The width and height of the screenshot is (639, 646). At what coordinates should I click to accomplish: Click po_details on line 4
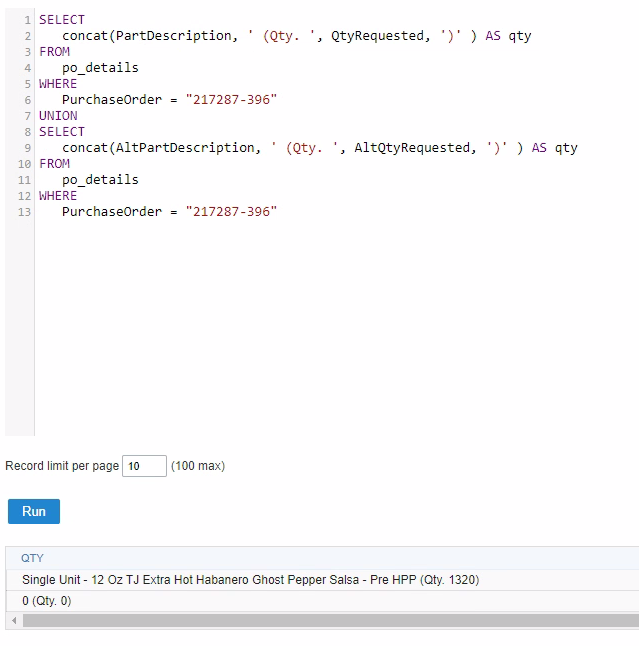(x=100, y=68)
